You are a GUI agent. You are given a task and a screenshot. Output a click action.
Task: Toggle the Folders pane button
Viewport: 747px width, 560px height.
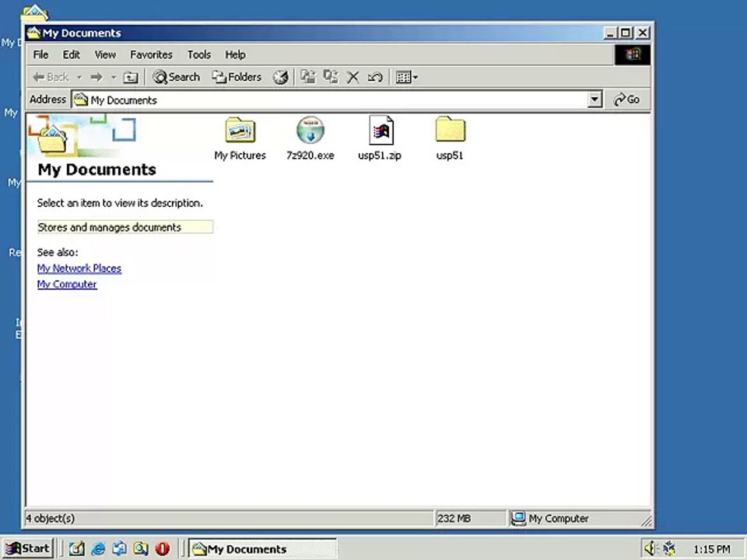point(237,77)
